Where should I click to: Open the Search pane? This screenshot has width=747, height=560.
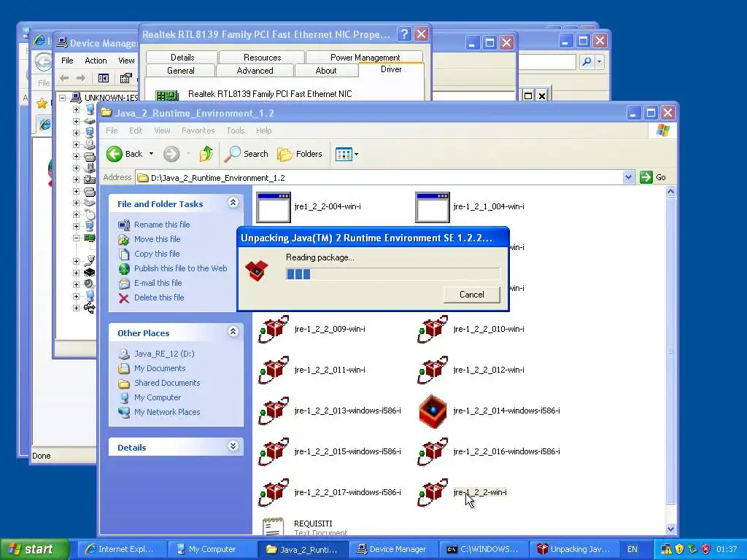pos(247,154)
